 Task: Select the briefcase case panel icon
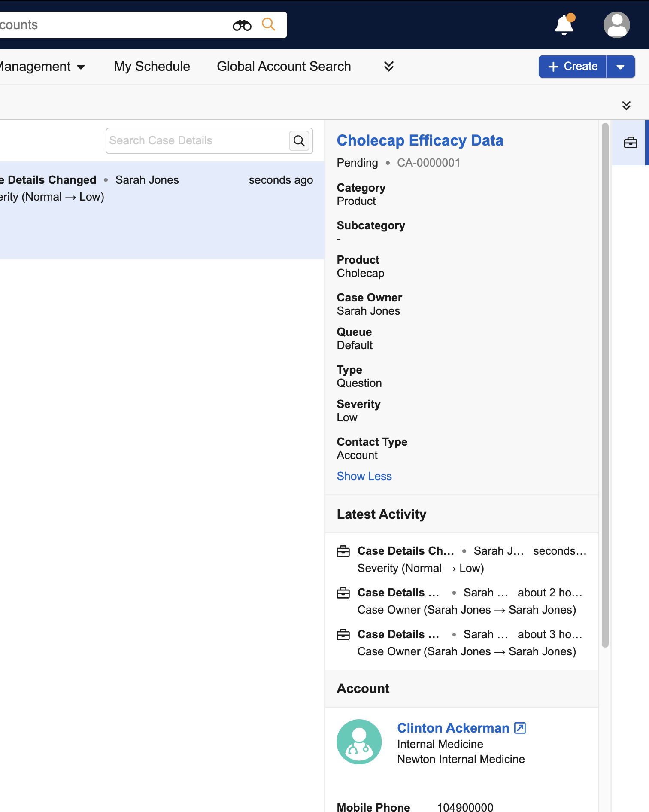630,143
